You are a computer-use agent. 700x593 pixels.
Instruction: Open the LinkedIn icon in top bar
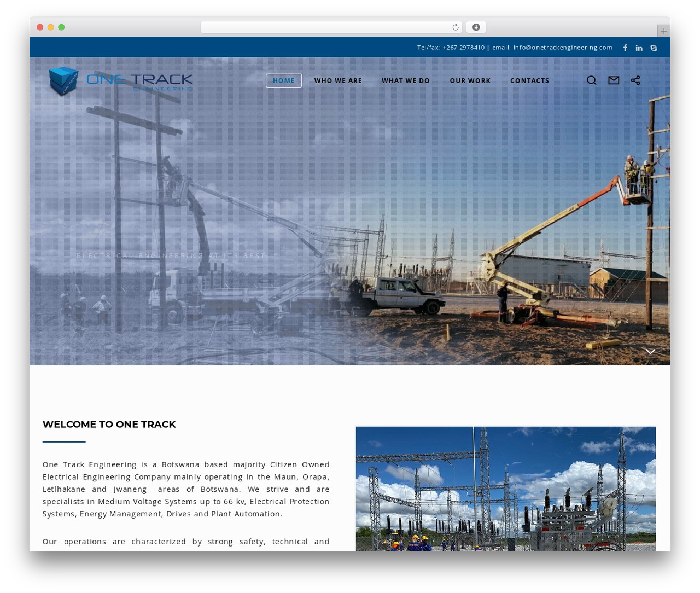(x=639, y=48)
